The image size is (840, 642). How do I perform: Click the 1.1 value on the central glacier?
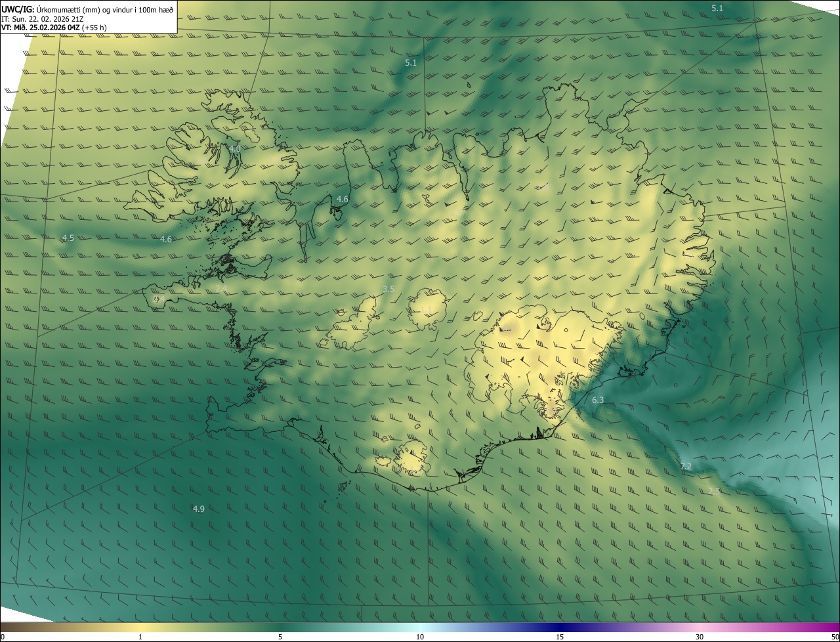point(426,310)
